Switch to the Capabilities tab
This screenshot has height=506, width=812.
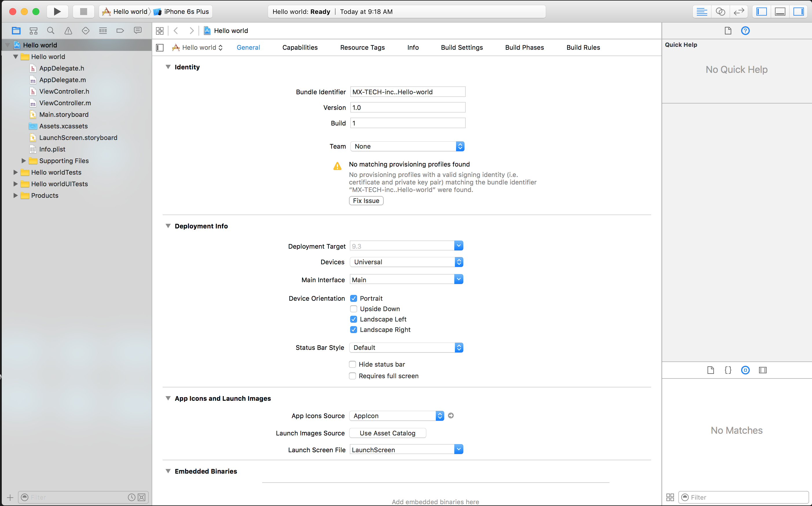[x=300, y=47]
